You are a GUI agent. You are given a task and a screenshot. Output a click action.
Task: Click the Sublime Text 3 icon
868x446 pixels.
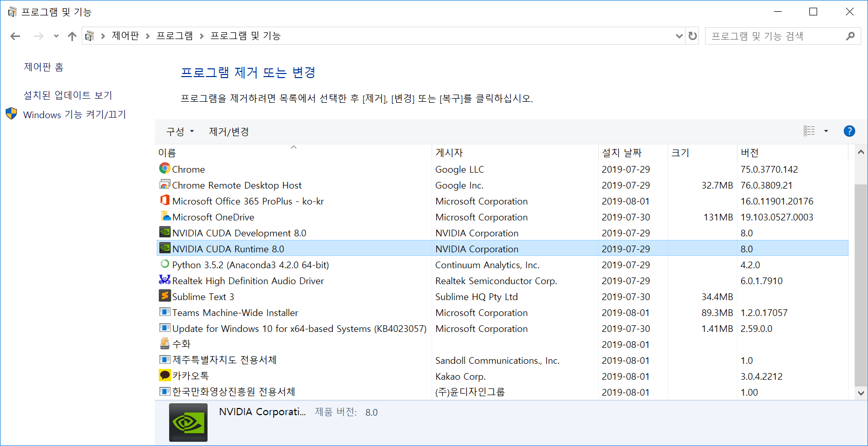164,296
